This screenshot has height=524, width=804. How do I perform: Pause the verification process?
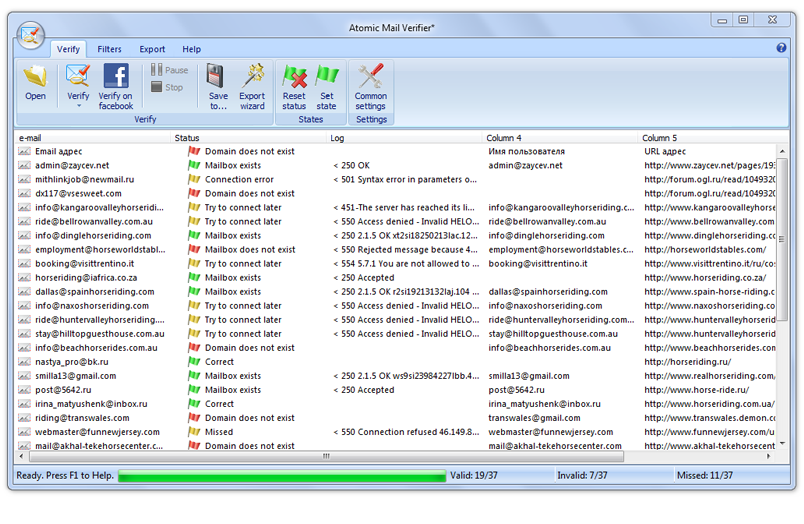(x=170, y=70)
